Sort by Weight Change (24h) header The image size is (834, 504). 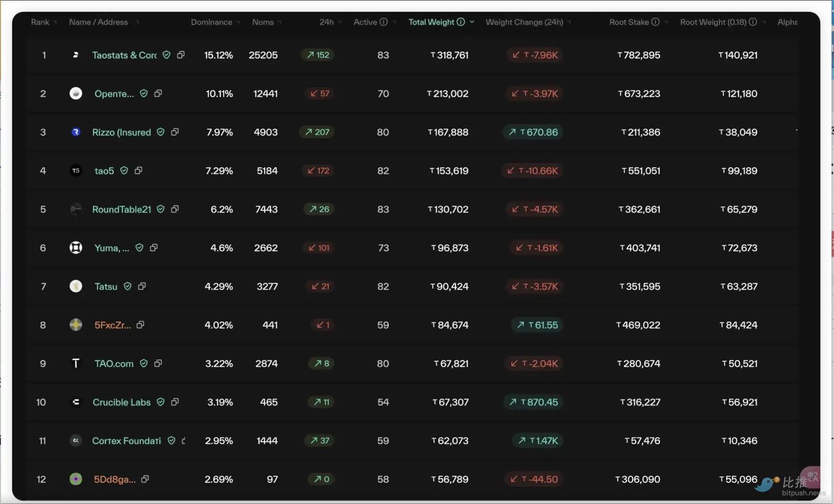(x=524, y=22)
